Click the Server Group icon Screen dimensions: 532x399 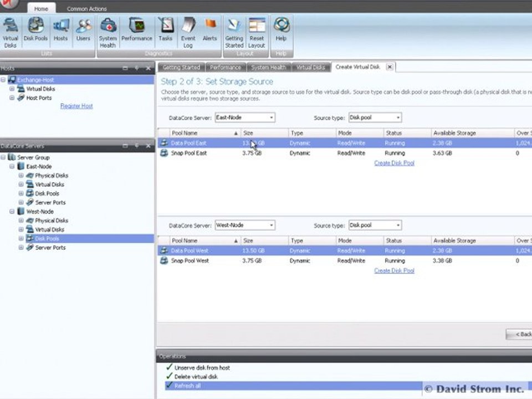[x=12, y=157]
